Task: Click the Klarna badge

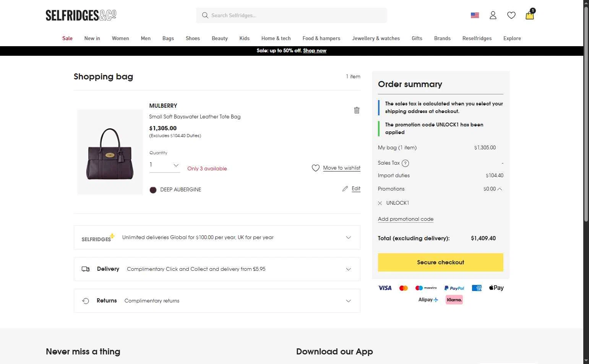Action: [x=454, y=300]
